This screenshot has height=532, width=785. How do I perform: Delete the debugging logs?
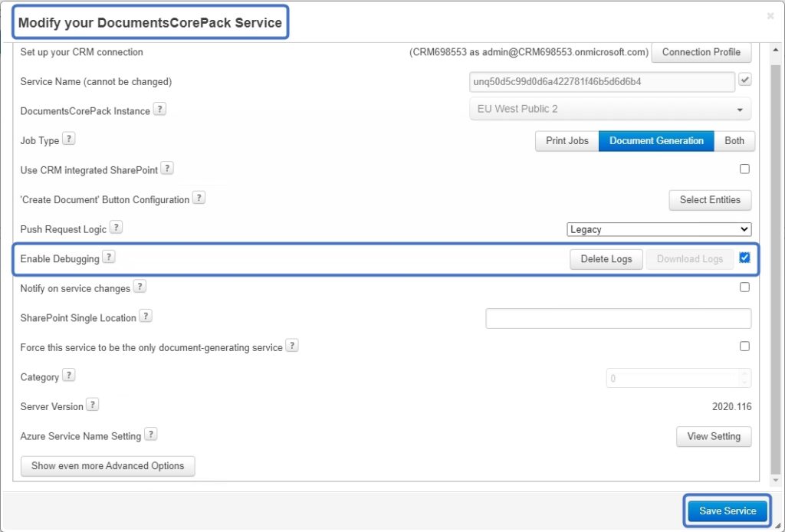pyautogui.click(x=606, y=259)
